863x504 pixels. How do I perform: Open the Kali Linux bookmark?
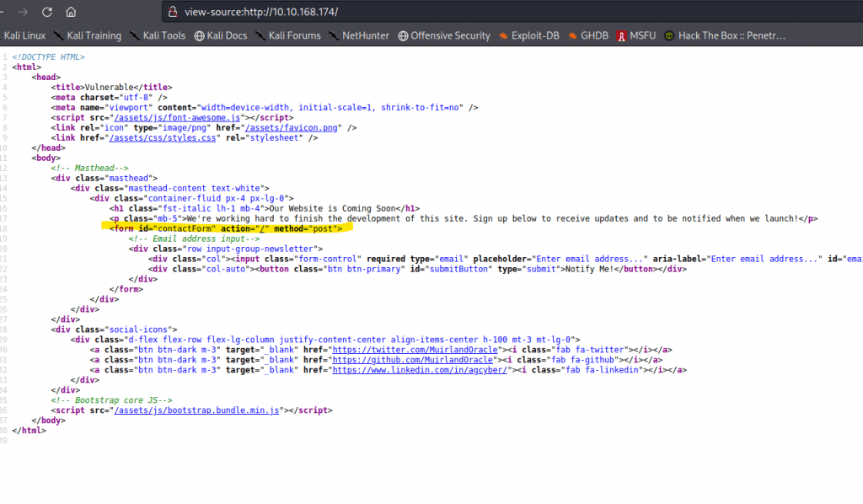tap(24, 35)
